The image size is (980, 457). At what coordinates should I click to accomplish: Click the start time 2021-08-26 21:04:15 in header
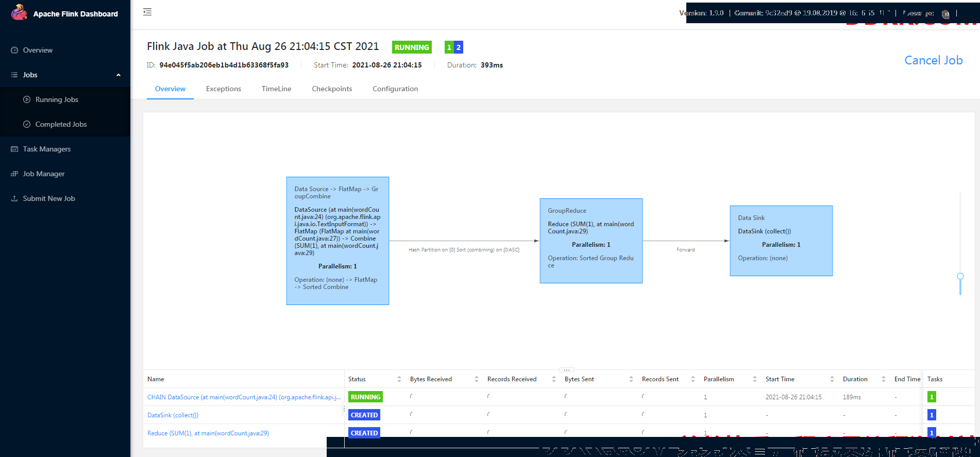[387, 65]
